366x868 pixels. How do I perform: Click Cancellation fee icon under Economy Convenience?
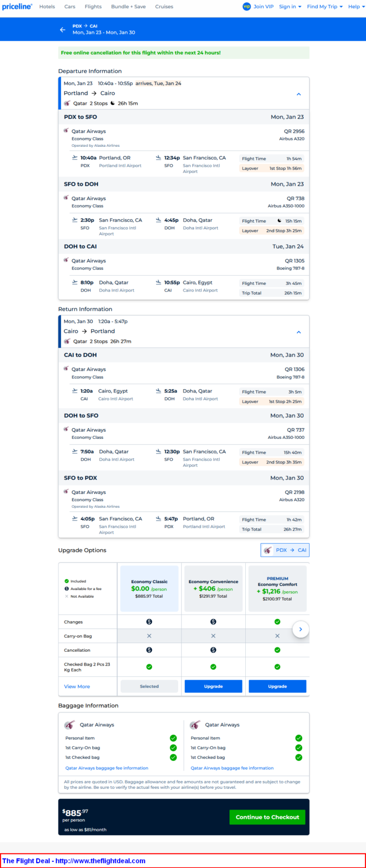coord(213,650)
